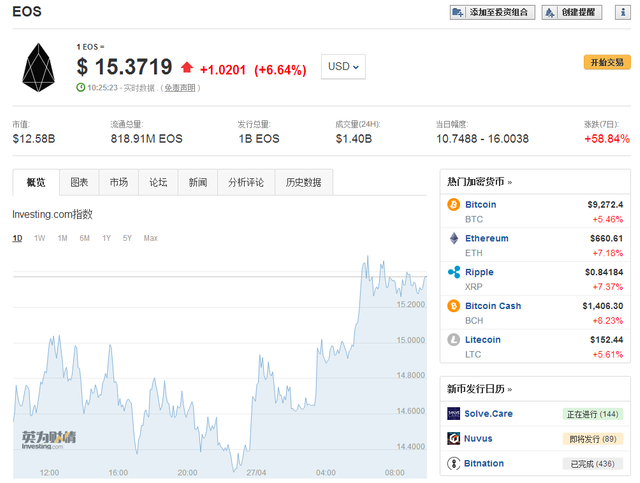Image resolution: width=640 pixels, height=483 pixels.
Task: Switch to the 图表 chart tab
Action: tap(79, 183)
